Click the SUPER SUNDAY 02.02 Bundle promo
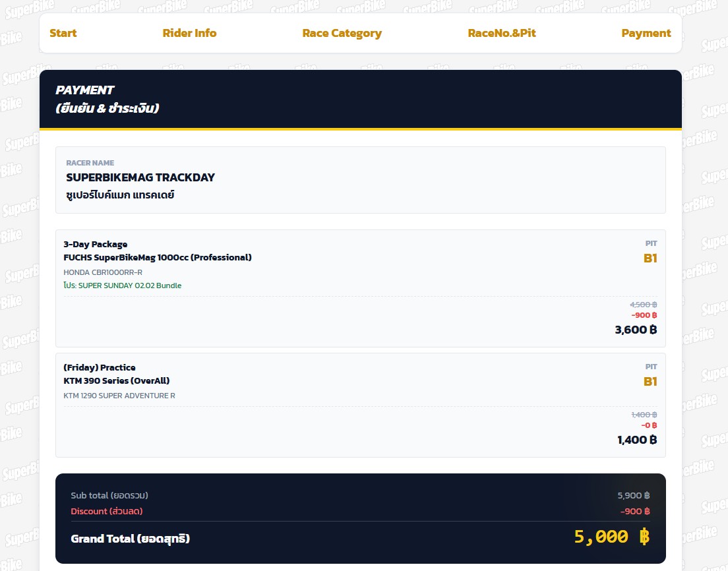The width and height of the screenshot is (728, 571). click(123, 285)
